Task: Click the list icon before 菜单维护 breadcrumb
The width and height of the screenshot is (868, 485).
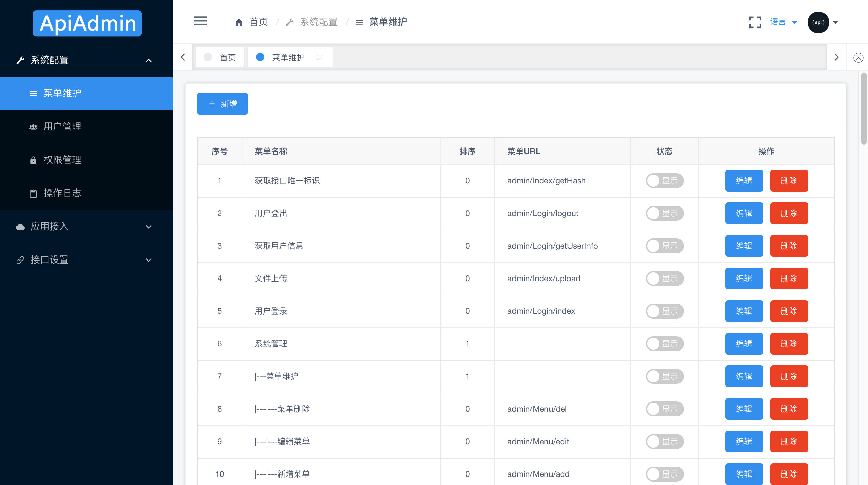Action: pos(359,22)
